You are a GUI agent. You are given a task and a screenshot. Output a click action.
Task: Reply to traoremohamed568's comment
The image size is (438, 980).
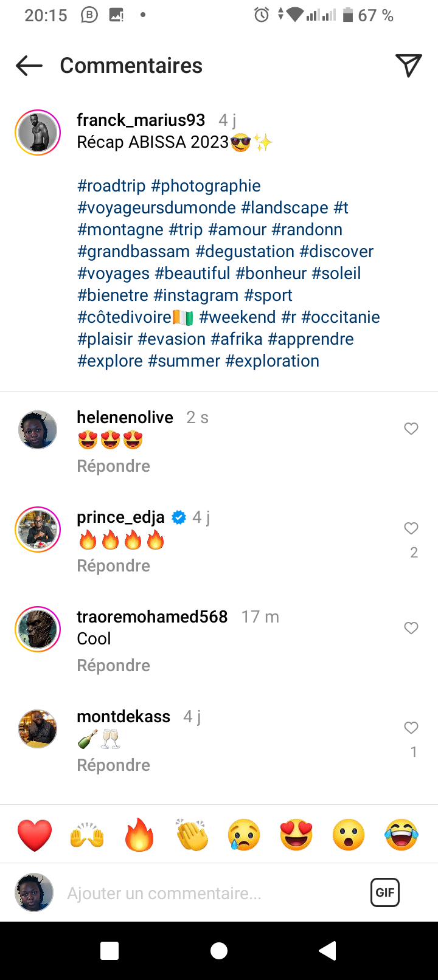[x=113, y=666]
